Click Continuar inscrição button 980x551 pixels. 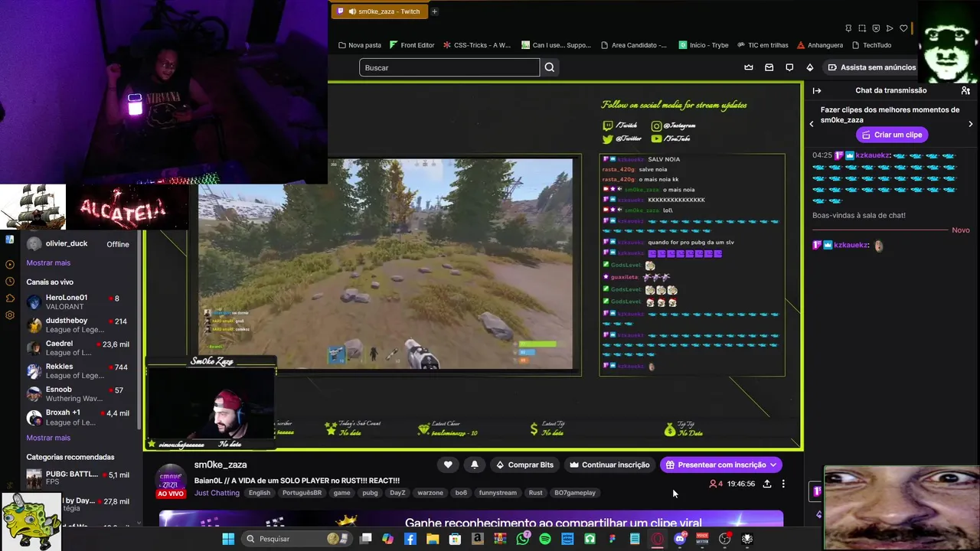[x=609, y=465]
